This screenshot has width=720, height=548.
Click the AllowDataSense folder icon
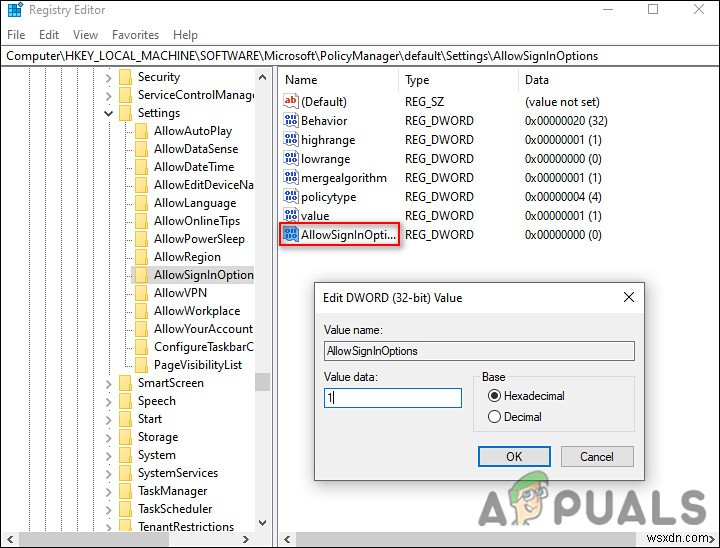(x=141, y=149)
